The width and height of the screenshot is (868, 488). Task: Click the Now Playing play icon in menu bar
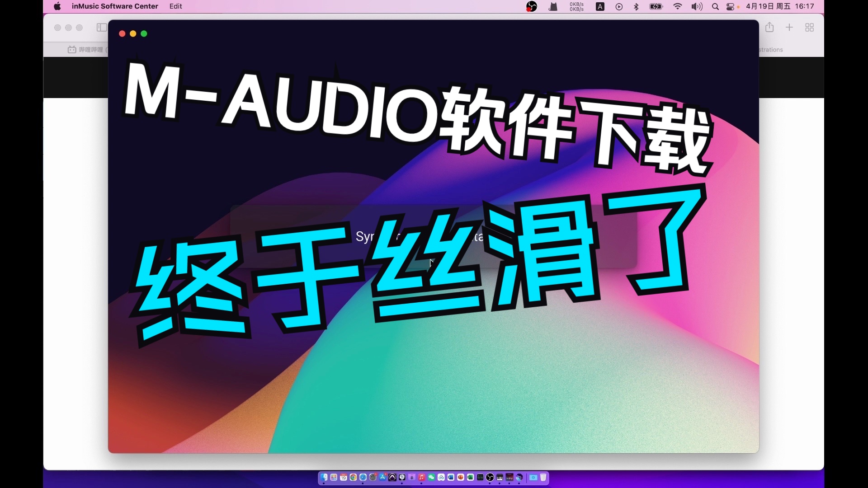pos(619,6)
